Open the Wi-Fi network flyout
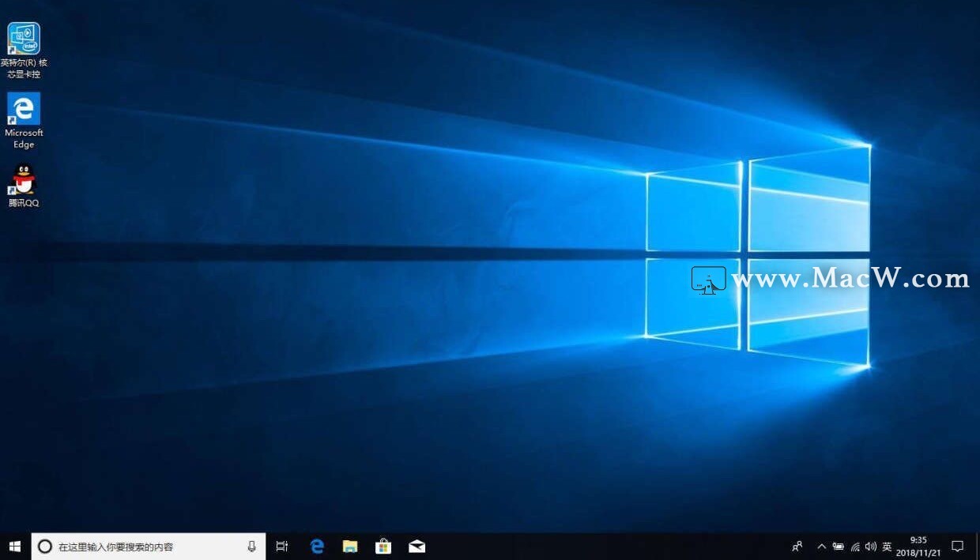Screen dimensions: 980x560 (855, 546)
